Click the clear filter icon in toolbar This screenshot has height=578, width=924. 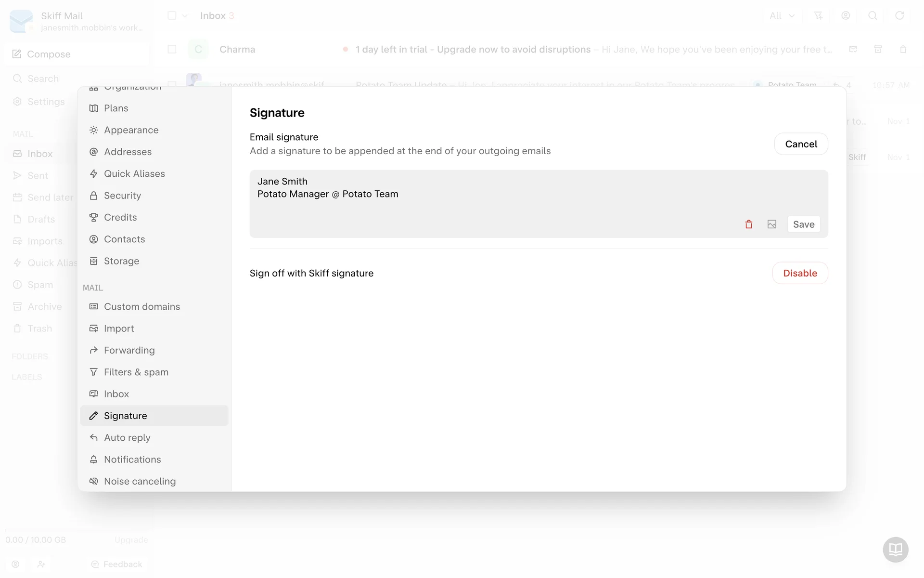pyautogui.click(x=818, y=16)
